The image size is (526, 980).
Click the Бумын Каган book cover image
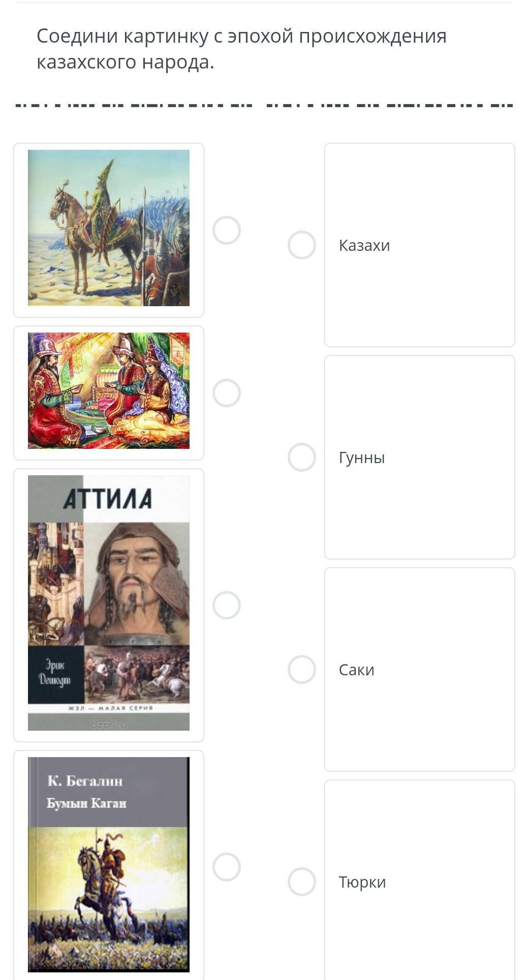(109, 864)
